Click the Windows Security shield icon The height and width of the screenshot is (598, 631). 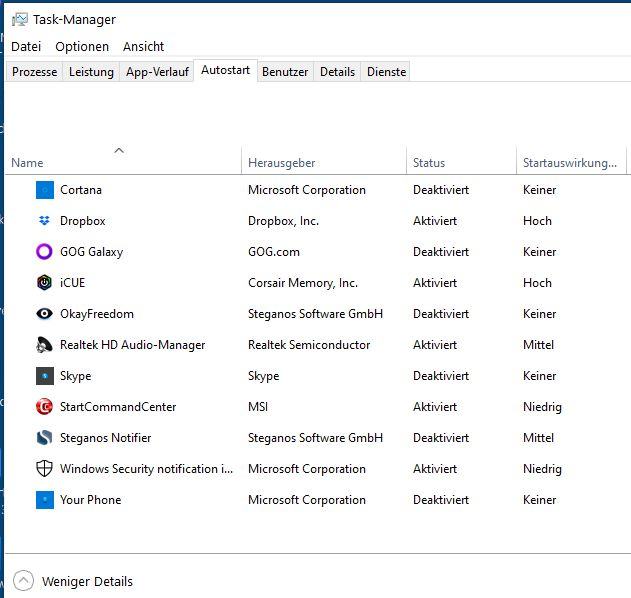click(x=44, y=469)
